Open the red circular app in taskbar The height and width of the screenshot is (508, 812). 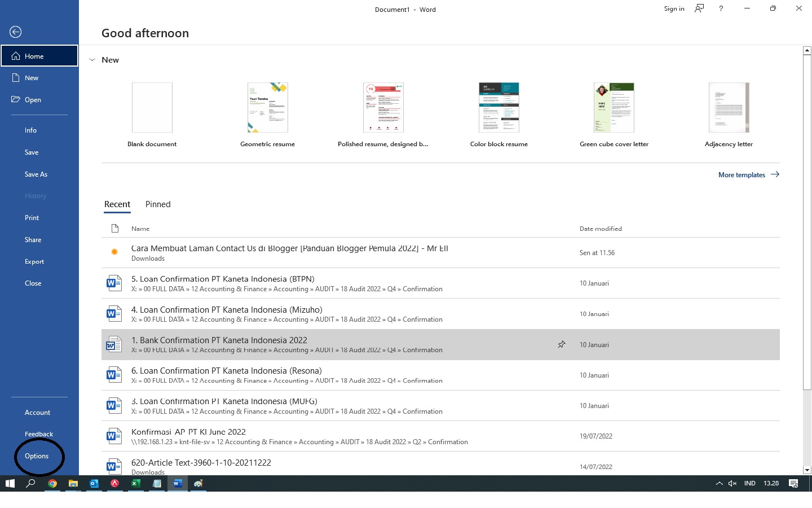click(115, 483)
